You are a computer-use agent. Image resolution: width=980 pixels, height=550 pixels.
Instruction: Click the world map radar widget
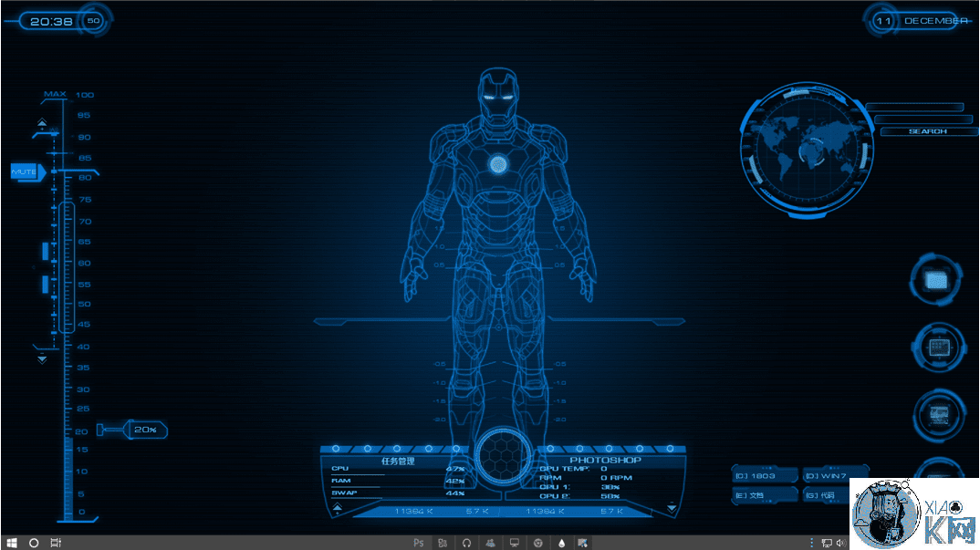[x=807, y=150]
